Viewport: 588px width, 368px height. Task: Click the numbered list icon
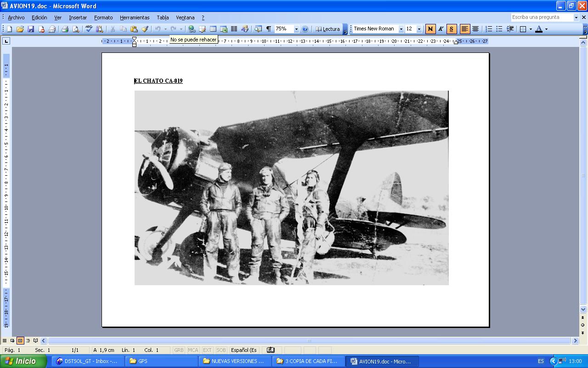click(489, 29)
